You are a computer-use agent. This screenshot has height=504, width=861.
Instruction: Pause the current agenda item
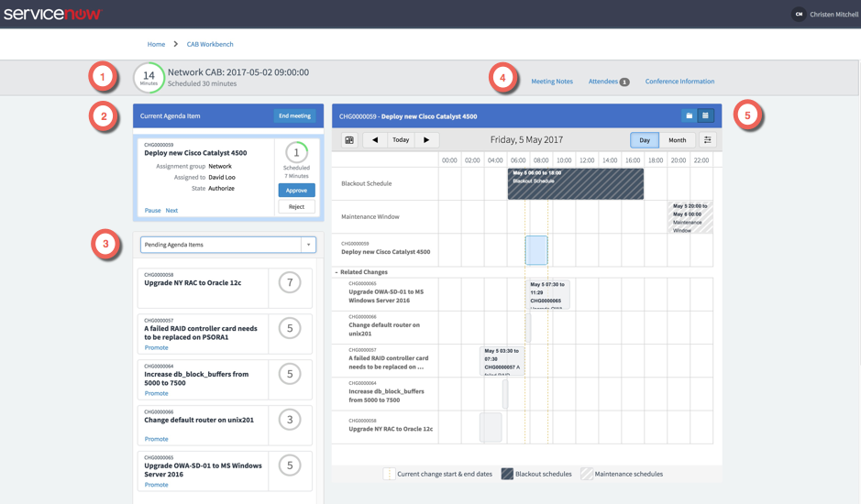(152, 210)
